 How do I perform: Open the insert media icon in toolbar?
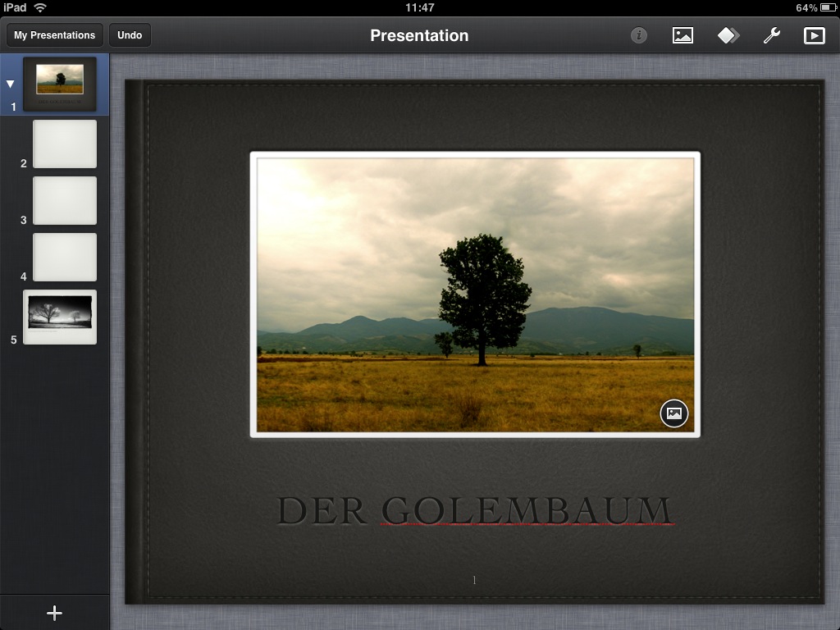pyautogui.click(x=682, y=35)
